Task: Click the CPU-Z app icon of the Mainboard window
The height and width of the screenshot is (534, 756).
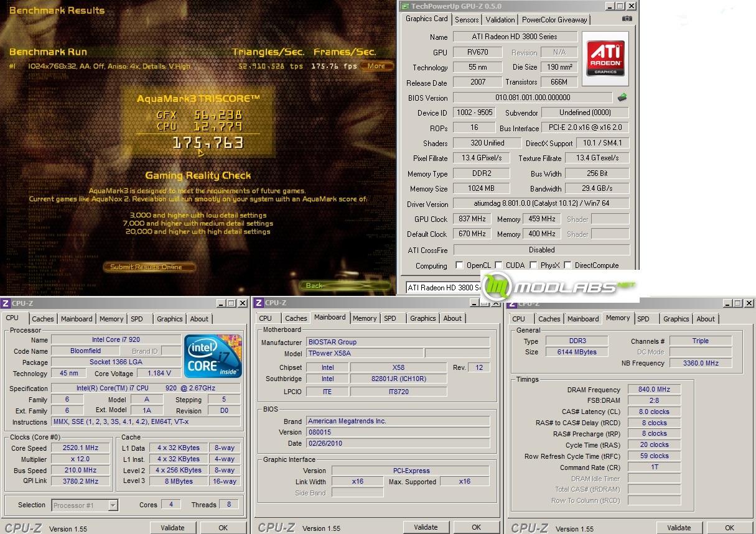Action: tap(259, 303)
